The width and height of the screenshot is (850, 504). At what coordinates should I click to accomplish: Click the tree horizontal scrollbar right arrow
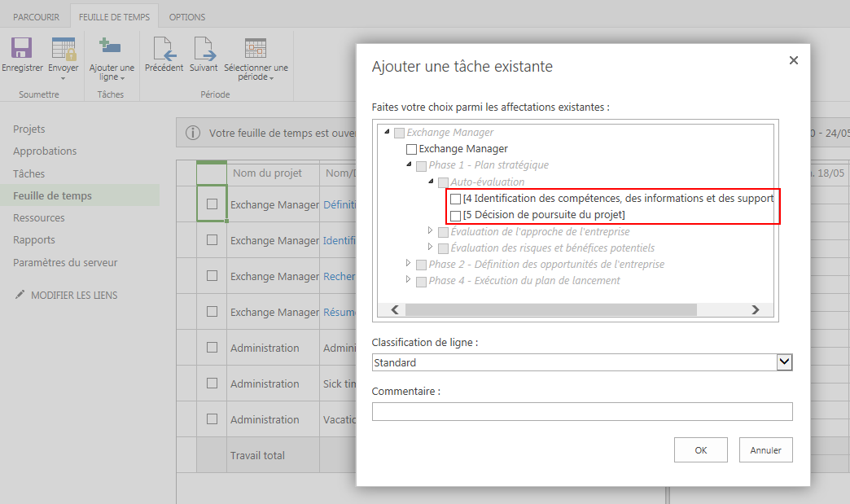(x=755, y=309)
